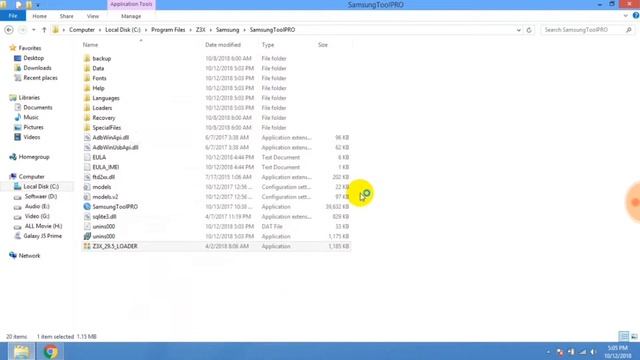The width and height of the screenshot is (640, 360).
Task: Click File Explorer taskbar button
Action: coord(22,351)
